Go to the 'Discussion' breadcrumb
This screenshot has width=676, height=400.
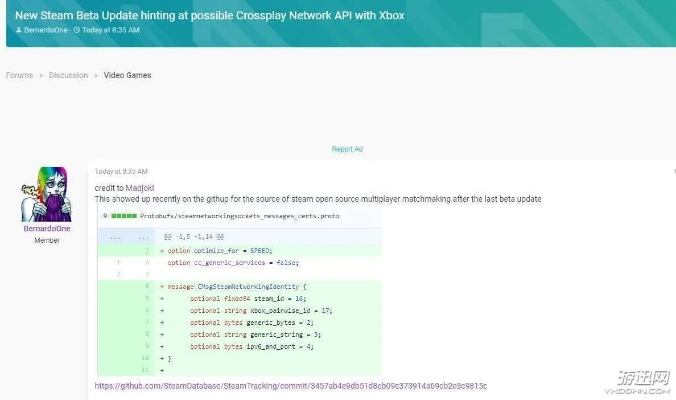click(x=69, y=75)
